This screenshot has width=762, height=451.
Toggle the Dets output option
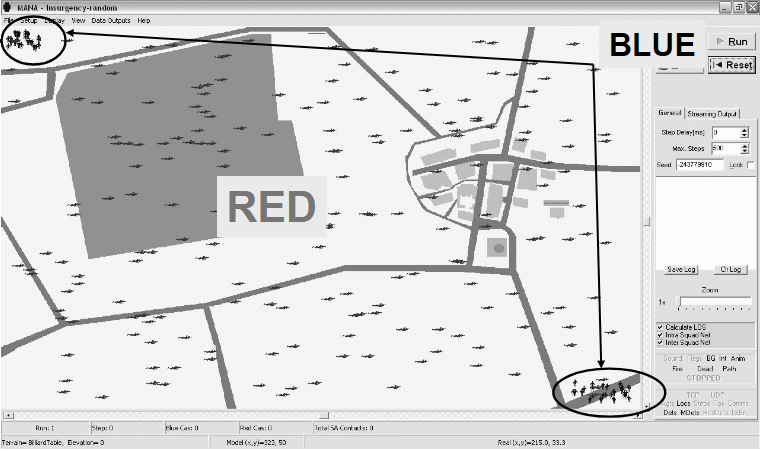pyautogui.click(x=670, y=413)
